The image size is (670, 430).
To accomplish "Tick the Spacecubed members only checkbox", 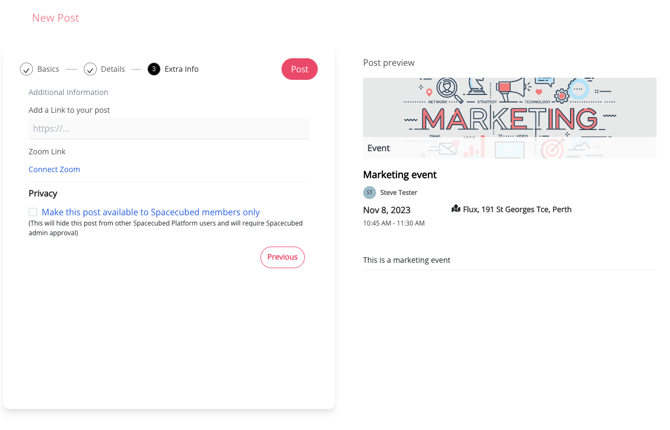I will tap(33, 212).
